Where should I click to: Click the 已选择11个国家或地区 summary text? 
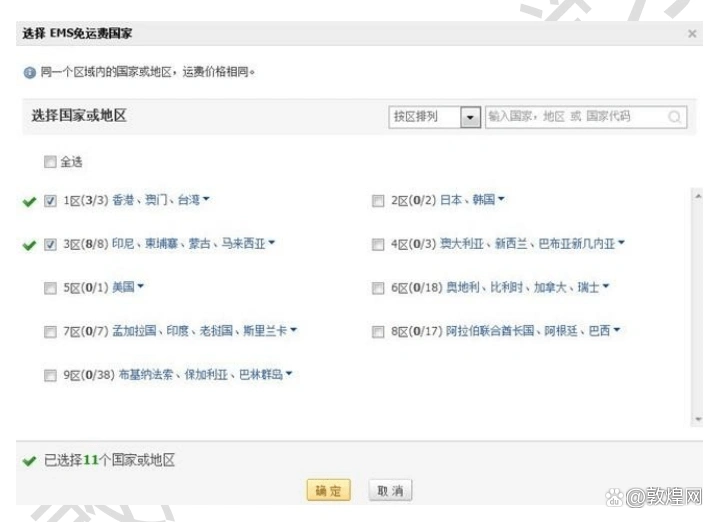click(x=110, y=460)
